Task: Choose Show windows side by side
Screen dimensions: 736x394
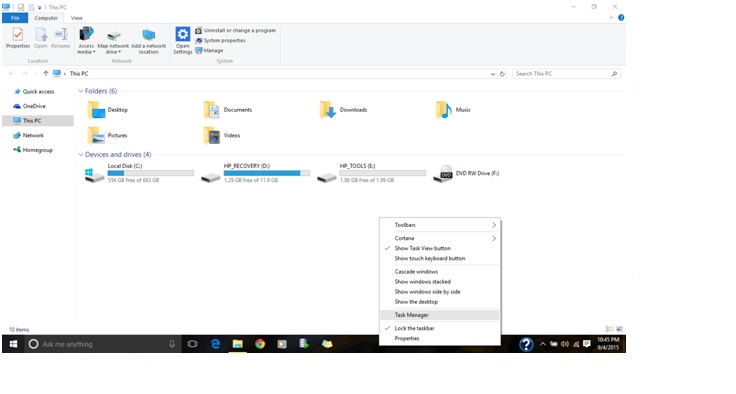Action: point(440,292)
